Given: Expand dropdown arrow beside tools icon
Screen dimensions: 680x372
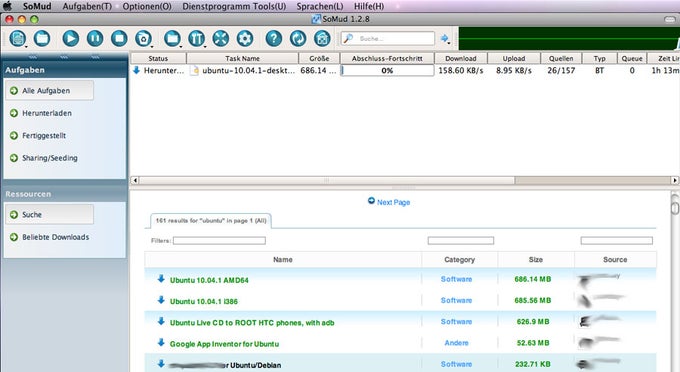Looking at the screenshot, I should click(x=205, y=46).
